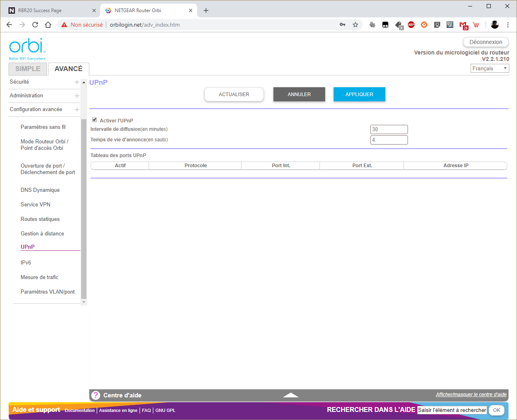Click the Port Int. column header
This screenshot has height=420, width=517.
281,166
